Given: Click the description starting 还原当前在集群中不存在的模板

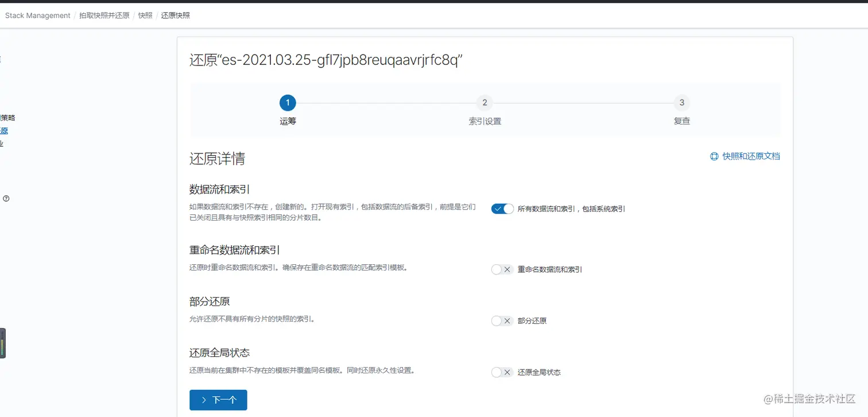Looking at the screenshot, I should (x=302, y=370).
